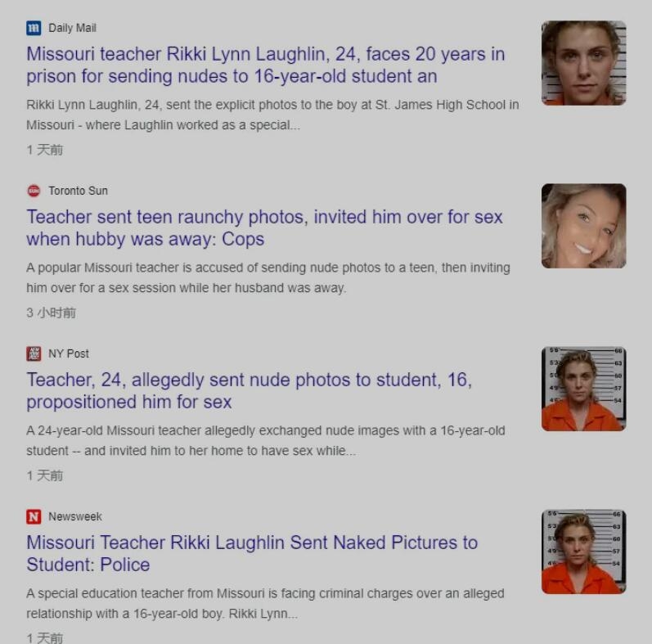Screen dimensions: 652x644
Task: Open NY Post headline 'Teacher, 24, allegedly sent'
Action: pyautogui.click(x=249, y=390)
